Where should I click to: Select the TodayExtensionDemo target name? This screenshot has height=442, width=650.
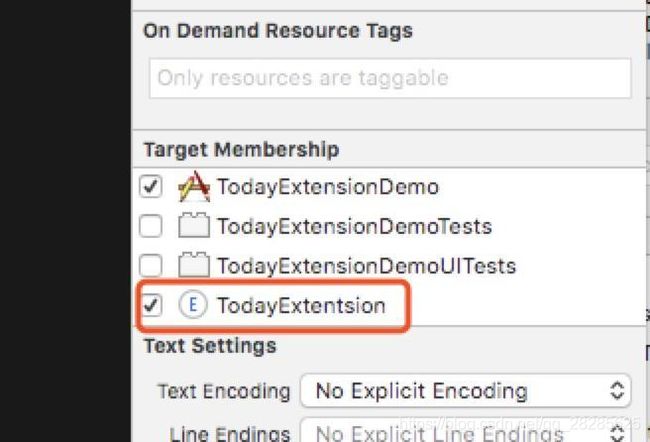(x=328, y=187)
